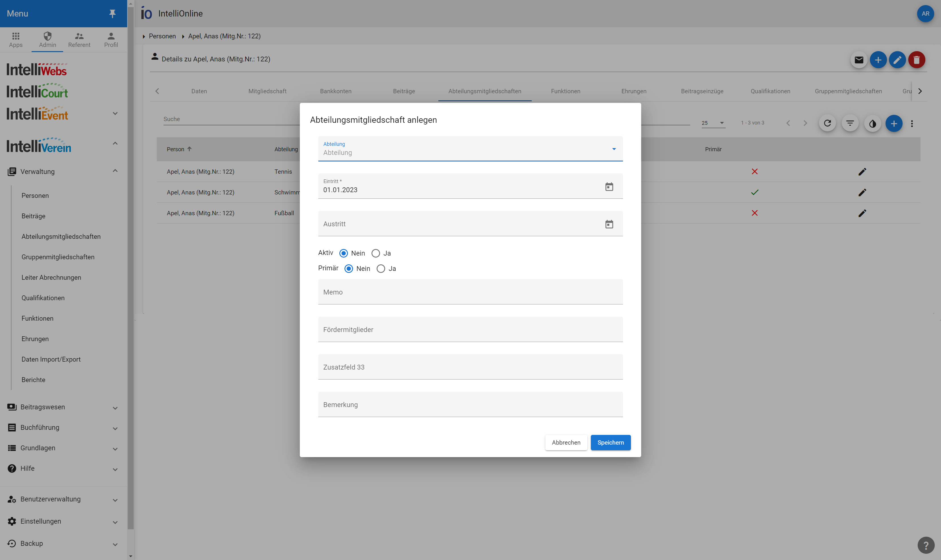Click the Speichern button
The height and width of the screenshot is (560, 941).
point(610,442)
